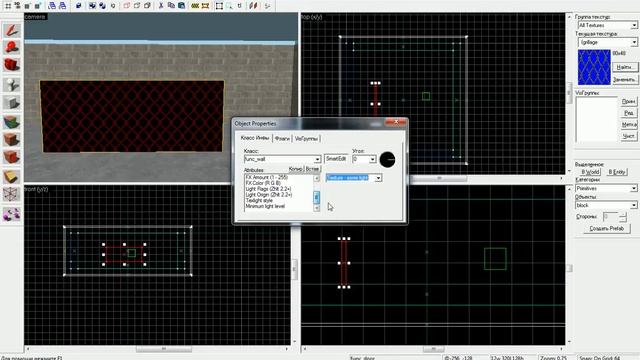This screenshot has width=640, height=360.
Task: Switch to the Флаги tab
Action: (282, 139)
